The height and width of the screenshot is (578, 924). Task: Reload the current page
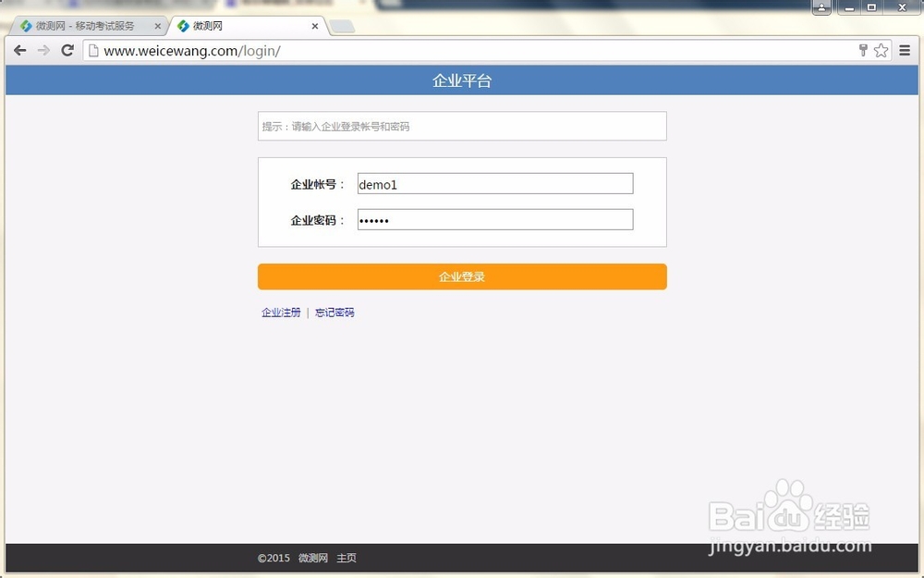point(67,51)
